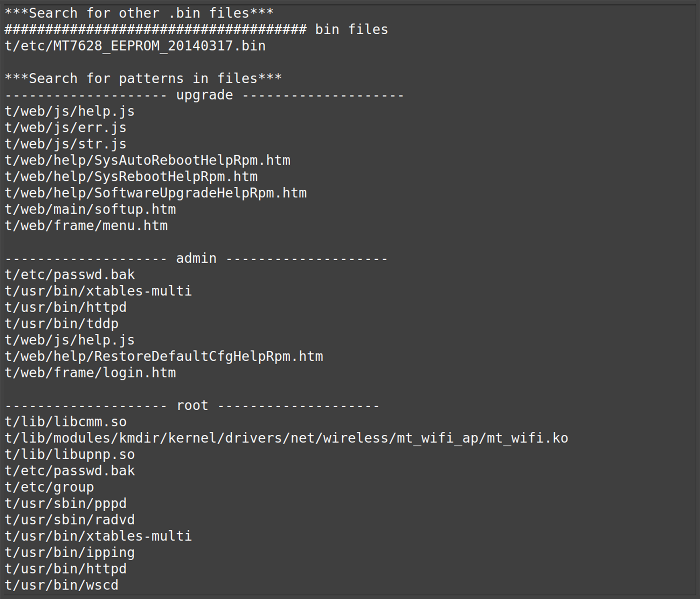The image size is (700, 599).
Task: Click the 'Search for other .bin files' heading
Action: click(x=139, y=13)
